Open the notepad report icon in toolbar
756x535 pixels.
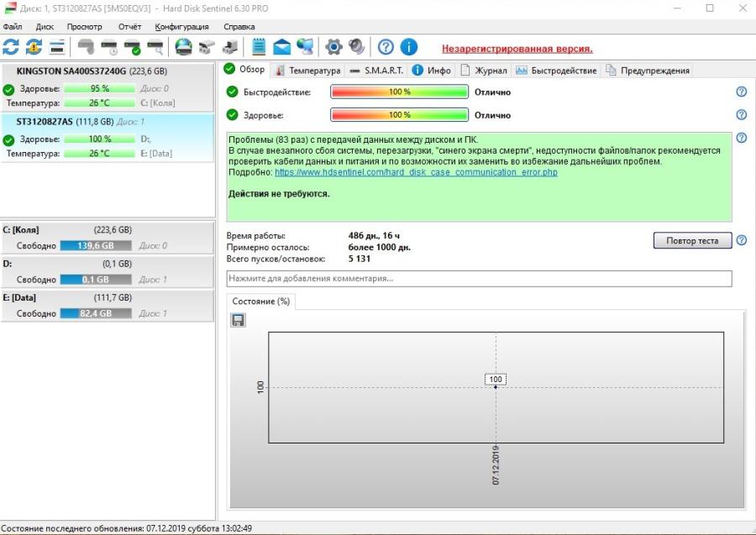pyautogui.click(x=259, y=47)
